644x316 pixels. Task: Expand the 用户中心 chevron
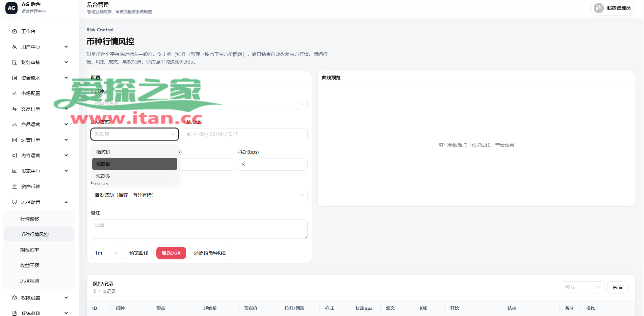pyautogui.click(x=66, y=47)
